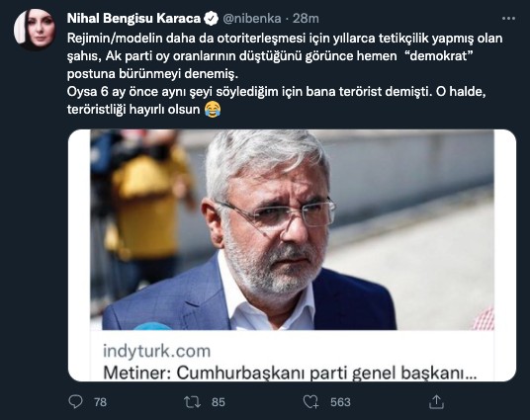Screen dimensions: 530x420
Task: Open the three-dot more options menu
Action: click(x=508, y=19)
